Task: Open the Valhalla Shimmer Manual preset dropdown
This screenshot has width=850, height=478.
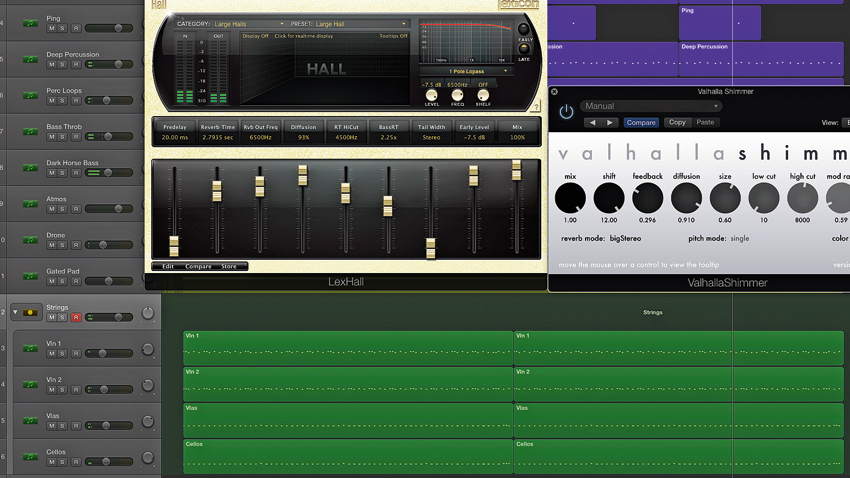Action: click(651, 106)
